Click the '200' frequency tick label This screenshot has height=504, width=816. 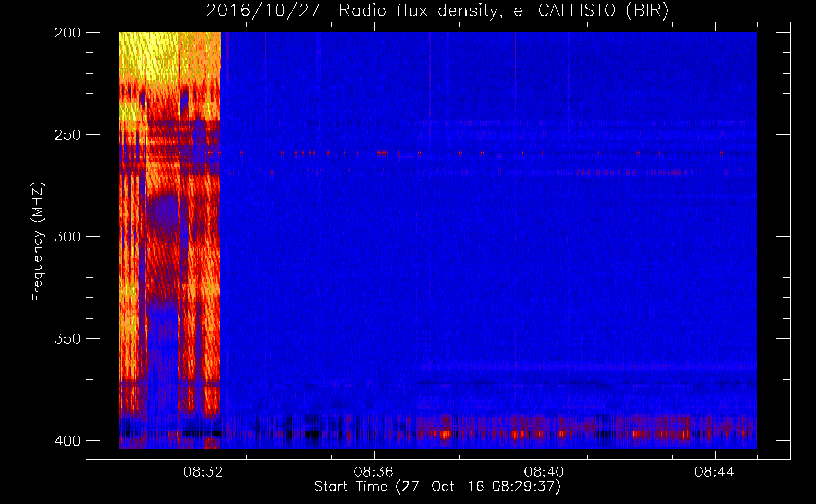point(68,33)
